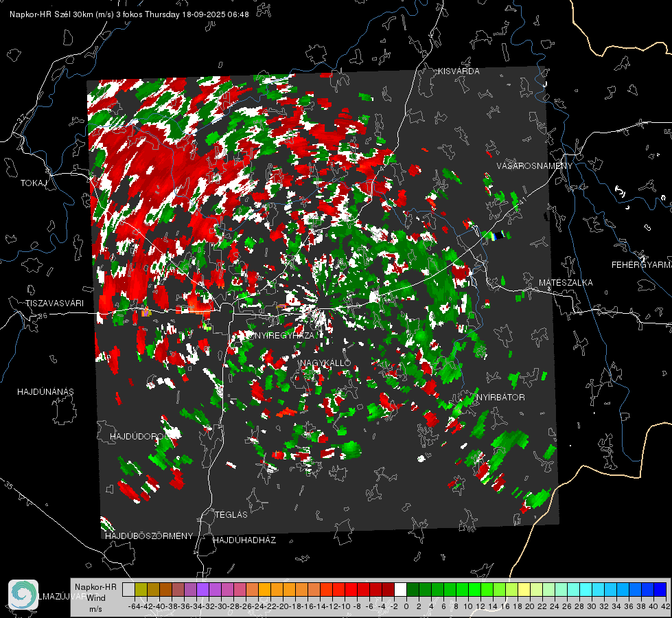This screenshot has height=618, width=672.
Task: Click the swirl weather logo icon
Action: (23, 595)
